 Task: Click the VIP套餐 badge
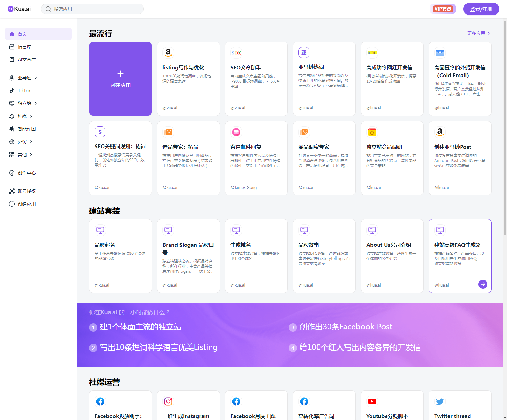[x=443, y=9]
